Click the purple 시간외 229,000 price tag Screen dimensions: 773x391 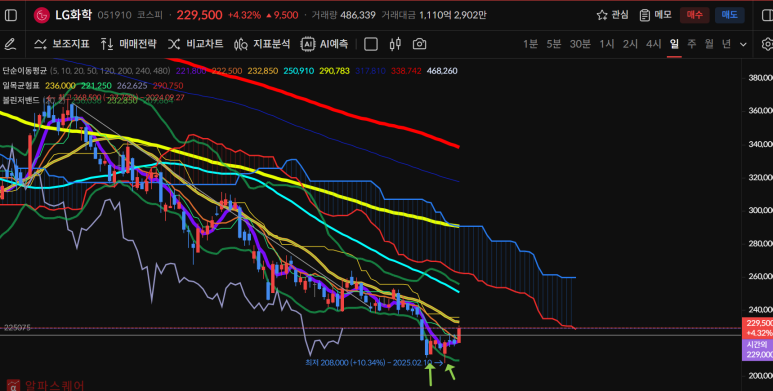click(x=757, y=350)
